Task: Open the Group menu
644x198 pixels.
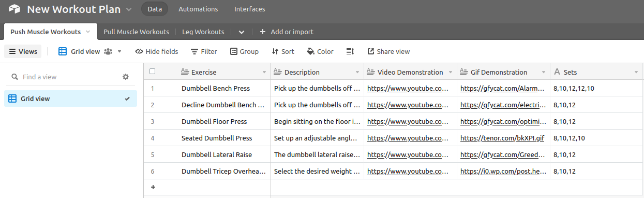Action: tap(244, 51)
